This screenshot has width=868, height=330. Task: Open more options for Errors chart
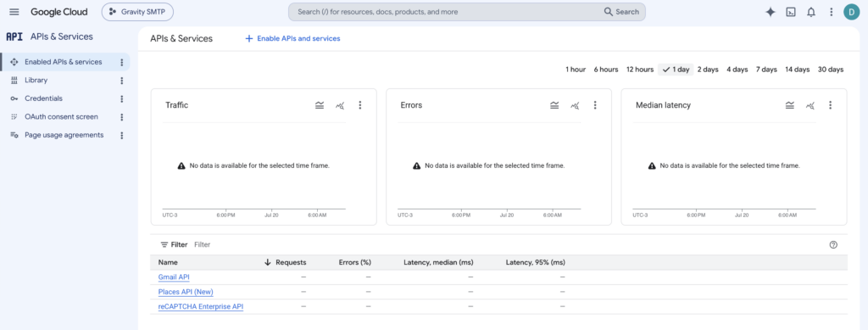595,105
